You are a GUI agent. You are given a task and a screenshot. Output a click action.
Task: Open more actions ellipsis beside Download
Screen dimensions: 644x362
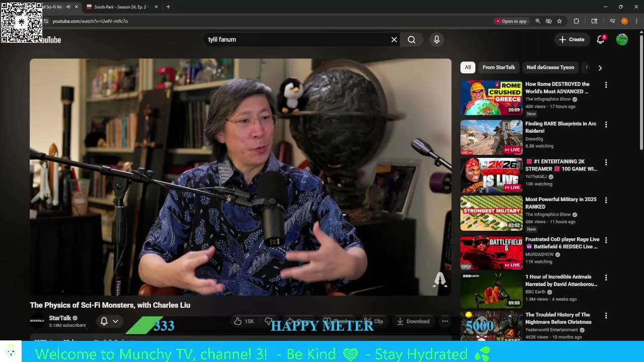(445, 321)
